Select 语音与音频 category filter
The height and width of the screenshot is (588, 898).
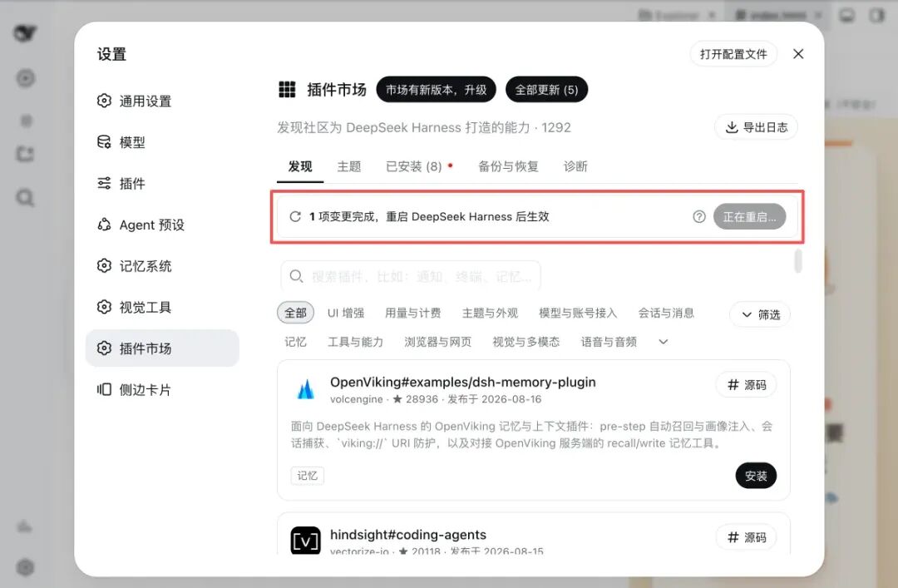[609, 342]
